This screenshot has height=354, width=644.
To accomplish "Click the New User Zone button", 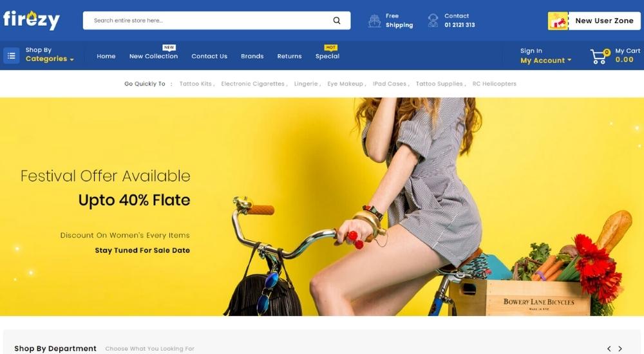I will (x=594, y=21).
